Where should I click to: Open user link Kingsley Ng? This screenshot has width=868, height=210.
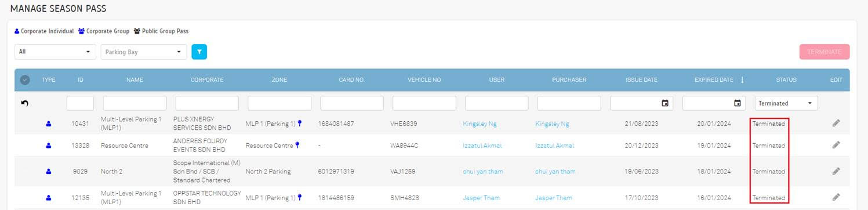[480, 124]
